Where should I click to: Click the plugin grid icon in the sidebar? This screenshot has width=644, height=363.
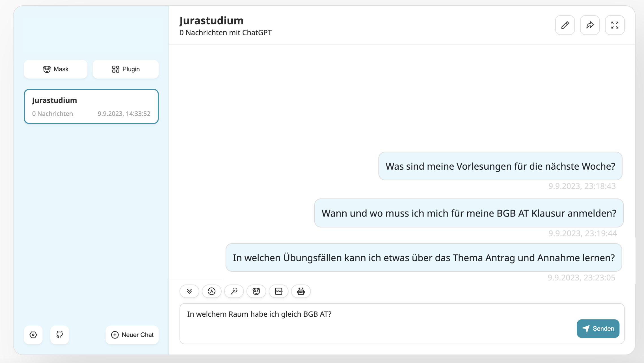tap(116, 69)
